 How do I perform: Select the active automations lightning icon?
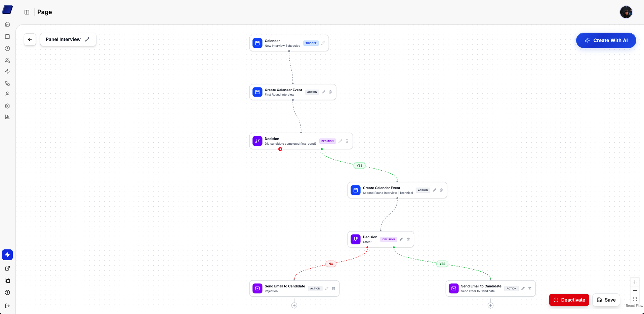(7, 255)
